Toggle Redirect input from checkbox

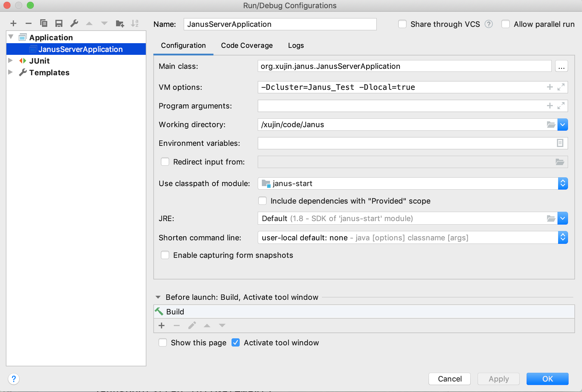[x=165, y=162]
